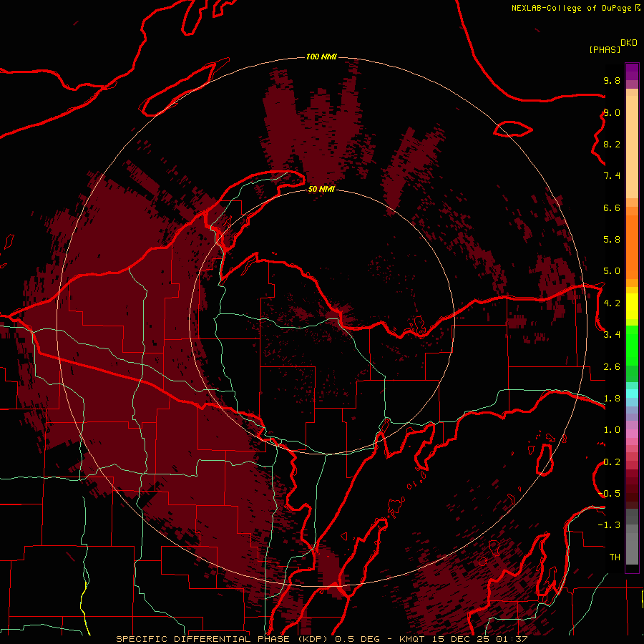644x644 pixels.
Task: Click the 8.2 value on the color scale
Action: coord(612,144)
